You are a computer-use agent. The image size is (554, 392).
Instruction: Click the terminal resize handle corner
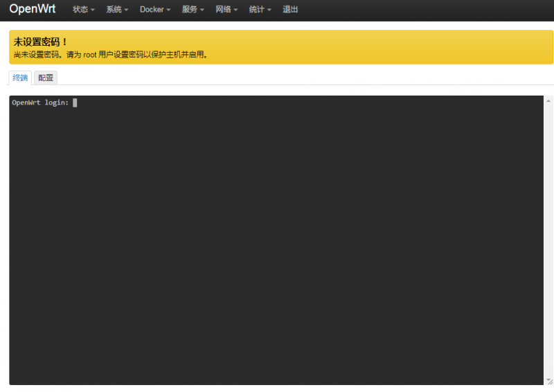[551, 382]
